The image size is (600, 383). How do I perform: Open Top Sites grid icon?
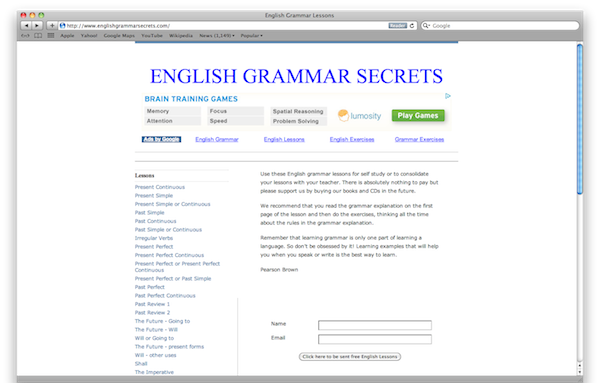point(51,36)
